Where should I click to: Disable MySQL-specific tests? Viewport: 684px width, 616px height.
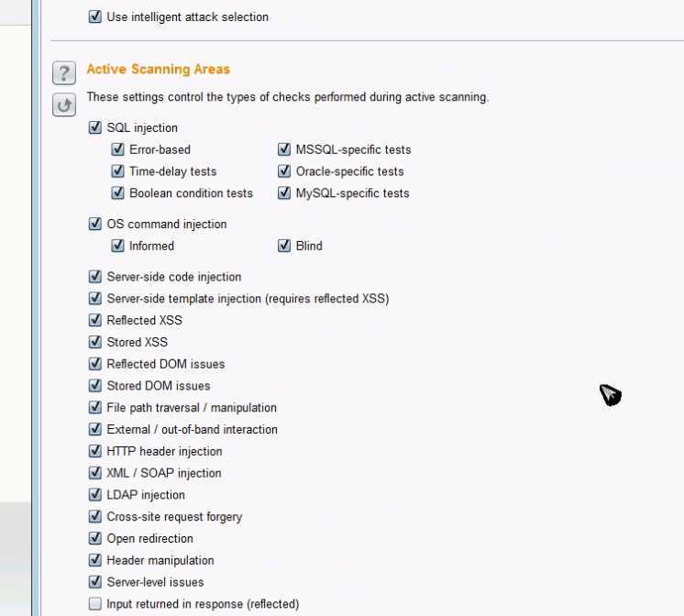coord(284,192)
